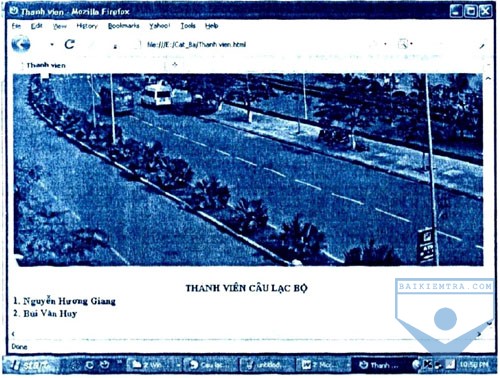Open the History menu
500x378 pixels.
[x=87, y=26]
